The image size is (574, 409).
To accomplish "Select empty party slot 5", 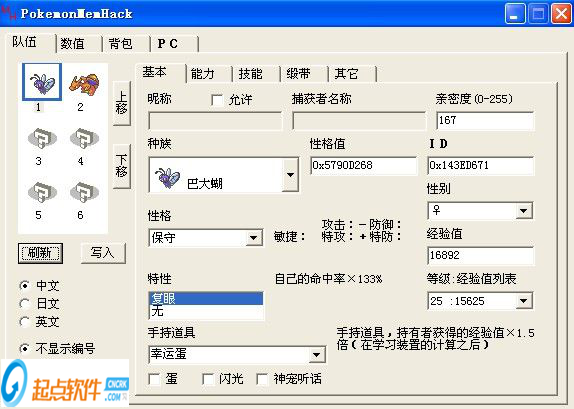I will (x=42, y=192).
